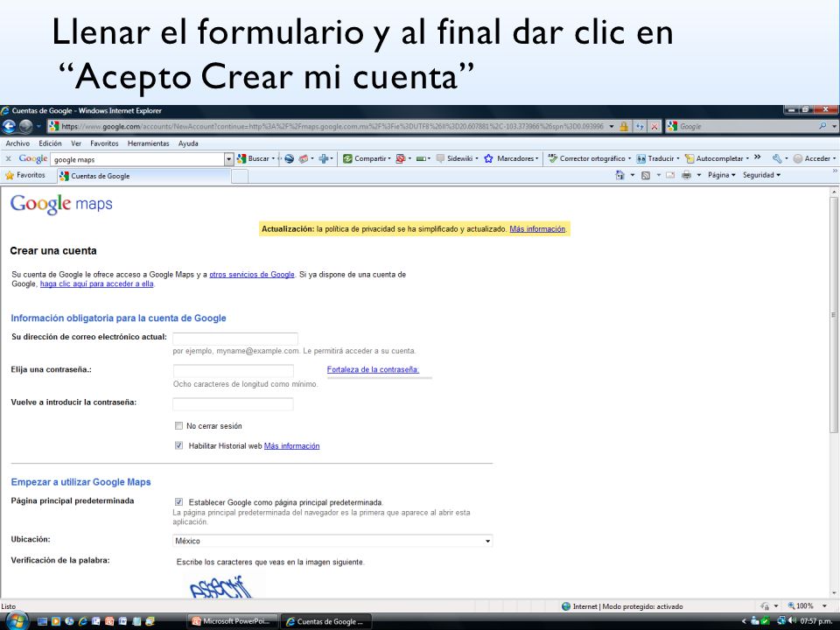Click the RSS feeds icon in command bar
Image resolution: width=840 pixels, height=630 pixels.
(x=646, y=175)
